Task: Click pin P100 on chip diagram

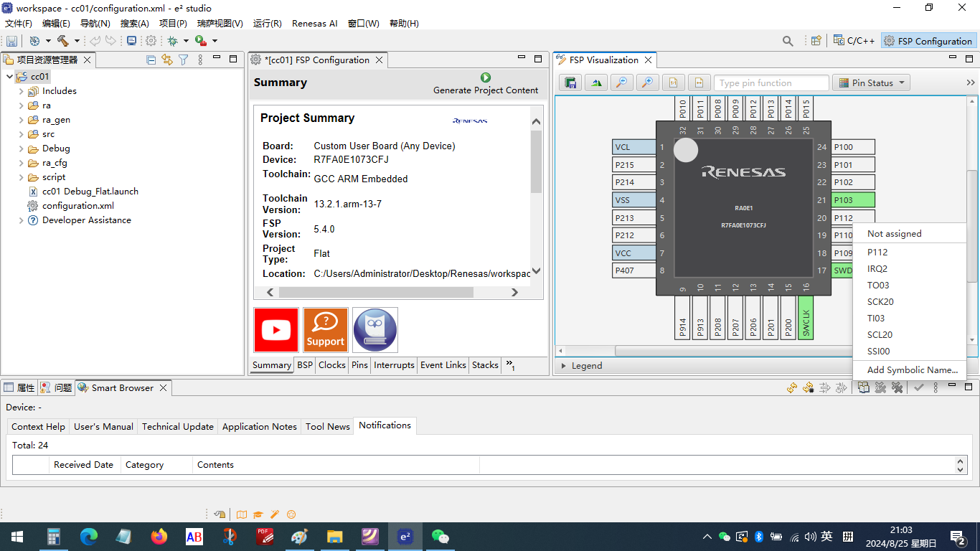Action: 853,147
